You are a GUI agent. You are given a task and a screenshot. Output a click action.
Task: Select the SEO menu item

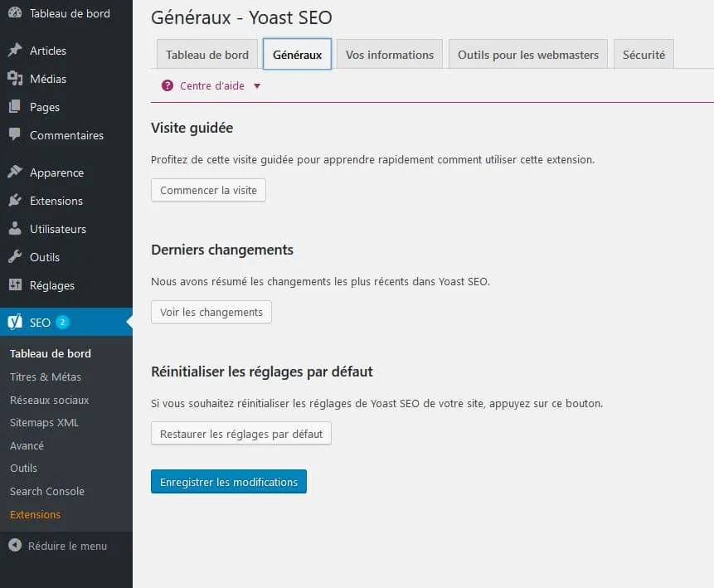point(66,322)
